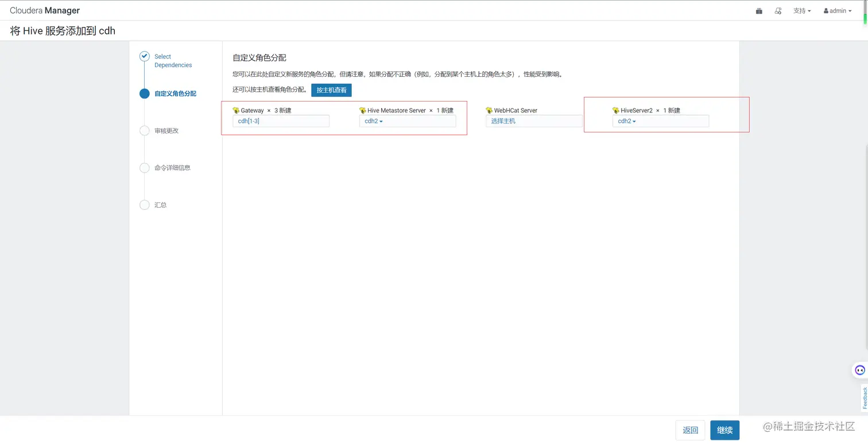Open the admin user menu
This screenshot has height=445, width=868.
(x=838, y=11)
